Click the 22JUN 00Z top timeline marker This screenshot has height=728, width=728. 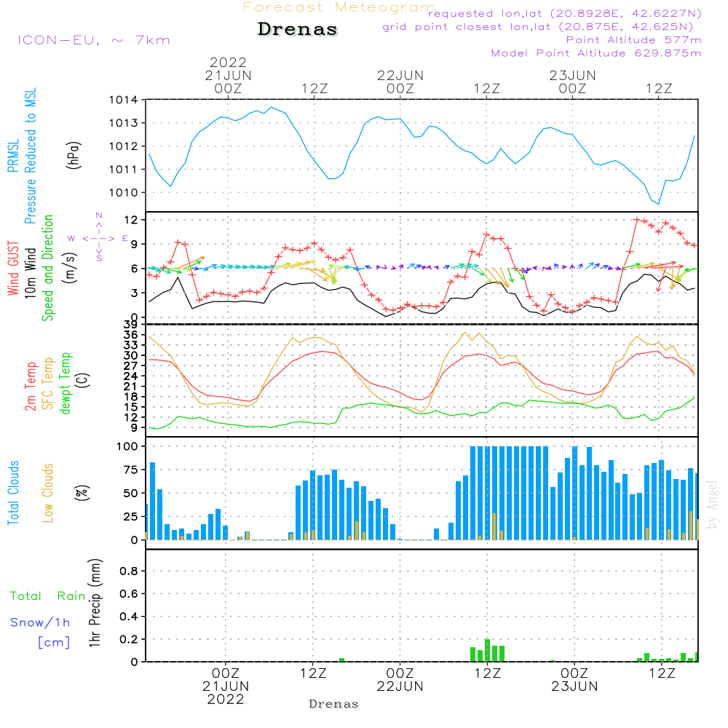click(x=400, y=82)
